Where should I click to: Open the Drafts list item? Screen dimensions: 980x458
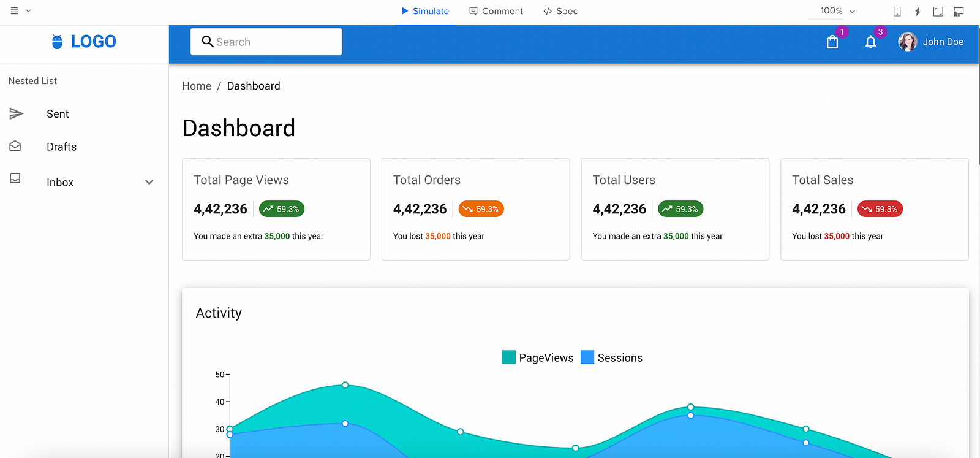(84, 147)
